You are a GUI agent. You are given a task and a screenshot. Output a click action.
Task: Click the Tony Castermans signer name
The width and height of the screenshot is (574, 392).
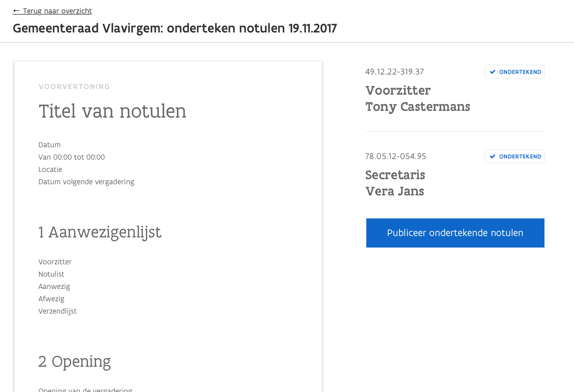click(418, 107)
